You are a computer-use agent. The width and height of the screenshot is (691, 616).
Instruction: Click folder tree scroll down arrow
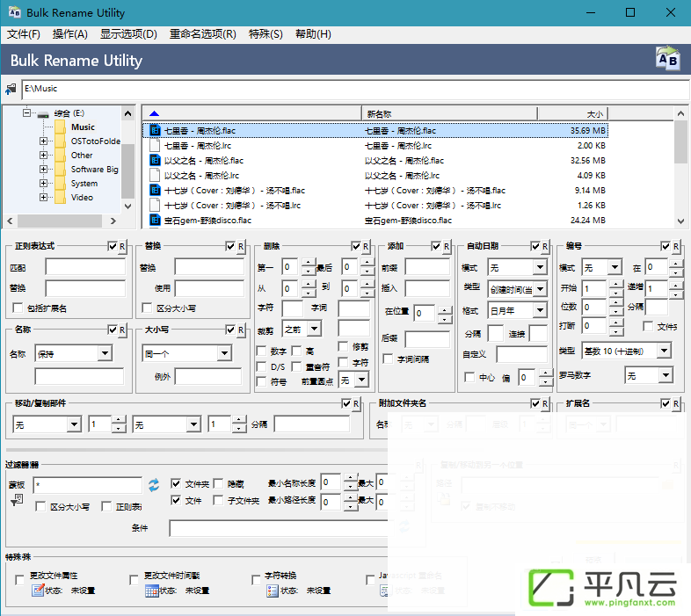click(127, 206)
